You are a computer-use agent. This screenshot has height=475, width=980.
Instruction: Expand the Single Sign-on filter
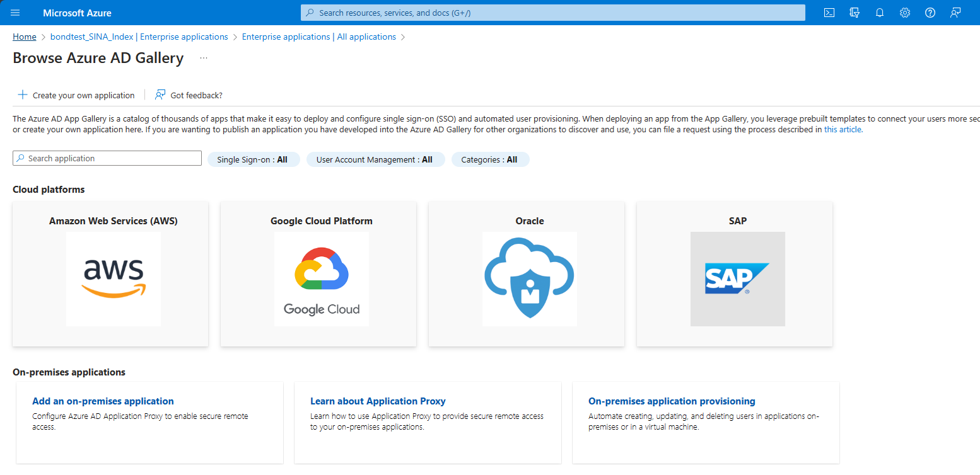252,160
